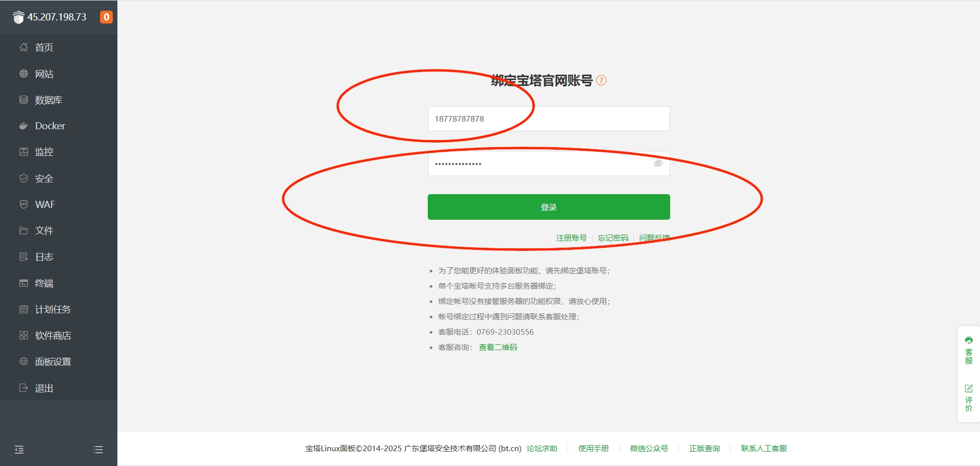This screenshot has width=980, height=466.
Task: Click the help question mark icon
Action: click(601, 80)
